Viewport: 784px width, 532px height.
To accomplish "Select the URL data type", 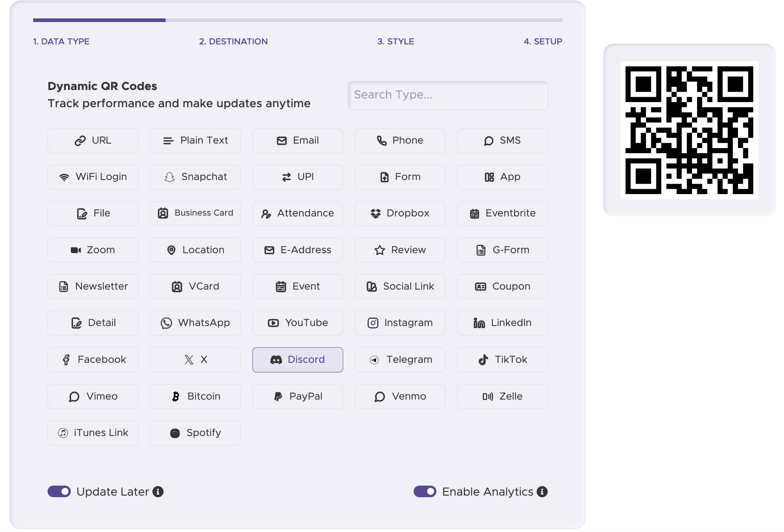I will [93, 140].
